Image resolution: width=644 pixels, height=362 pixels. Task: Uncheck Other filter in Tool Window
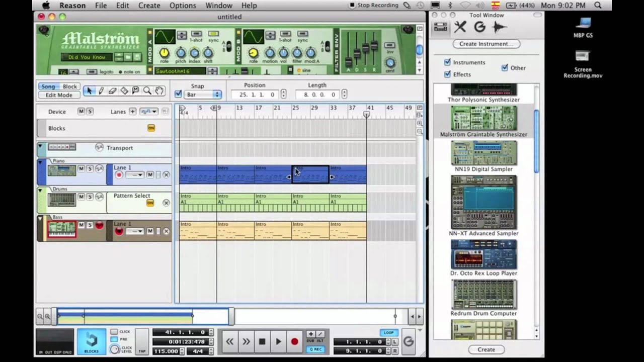pyautogui.click(x=505, y=68)
